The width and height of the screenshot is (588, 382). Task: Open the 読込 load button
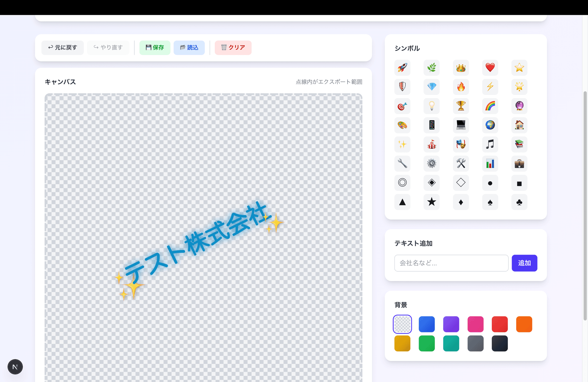[x=189, y=48]
